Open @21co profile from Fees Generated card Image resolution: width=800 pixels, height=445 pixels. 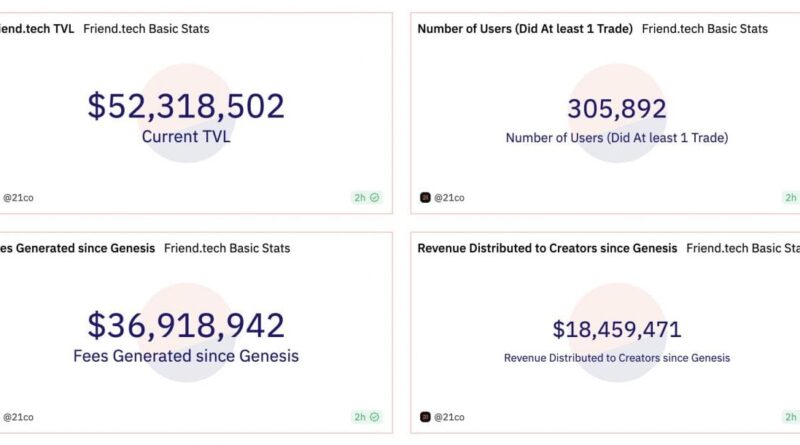click(21, 416)
